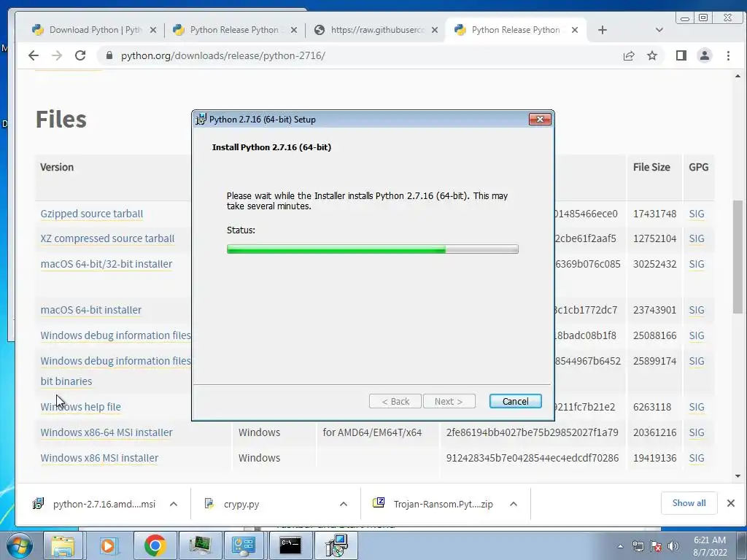The height and width of the screenshot is (560, 747).
Task: Select the currently active Python Release tab
Action: (516, 30)
